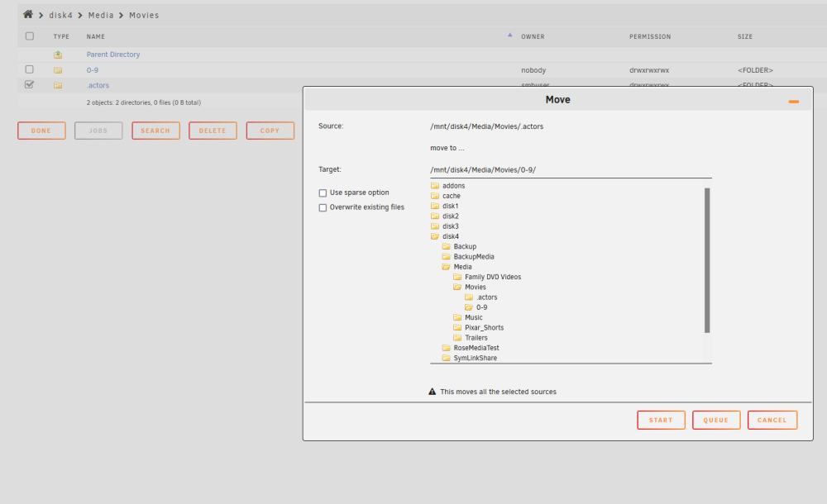827x504 pixels.
Task: Click in the Target path input field
Action: click(x=571, y=169)
